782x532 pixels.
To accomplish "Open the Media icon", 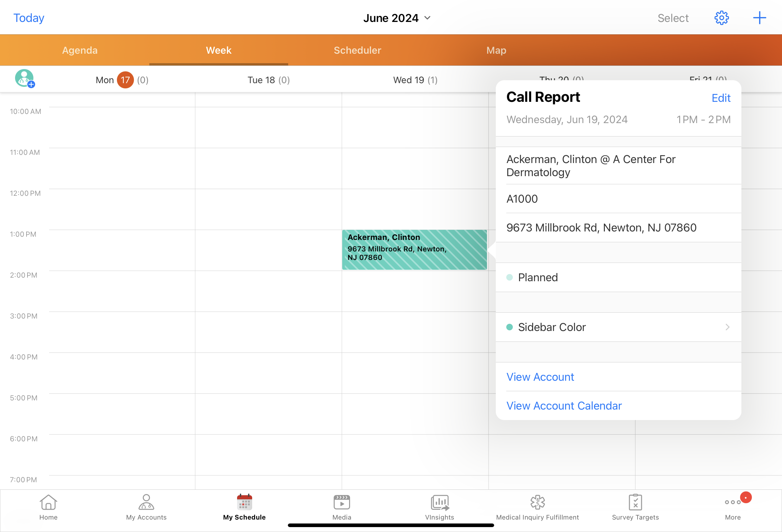I will click(x=342, y=503).
